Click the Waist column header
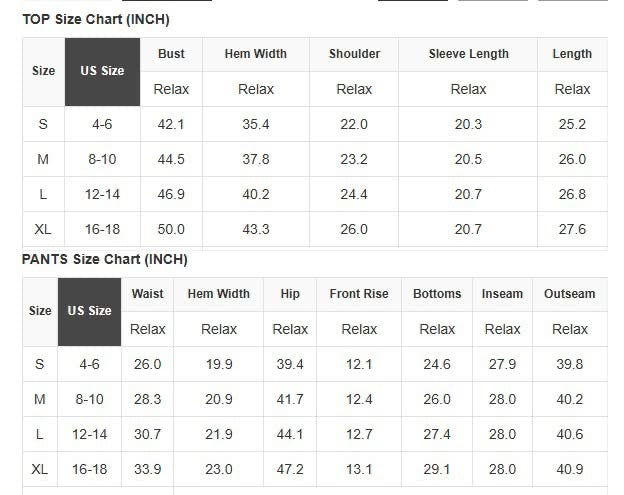Screen dimensions: 624x495 (x=147, y=294)
